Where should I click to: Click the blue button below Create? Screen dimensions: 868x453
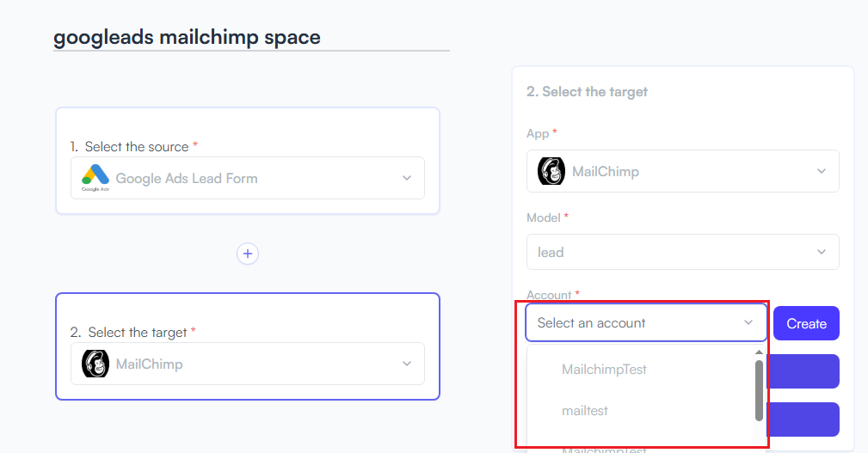tap(803, 371)
